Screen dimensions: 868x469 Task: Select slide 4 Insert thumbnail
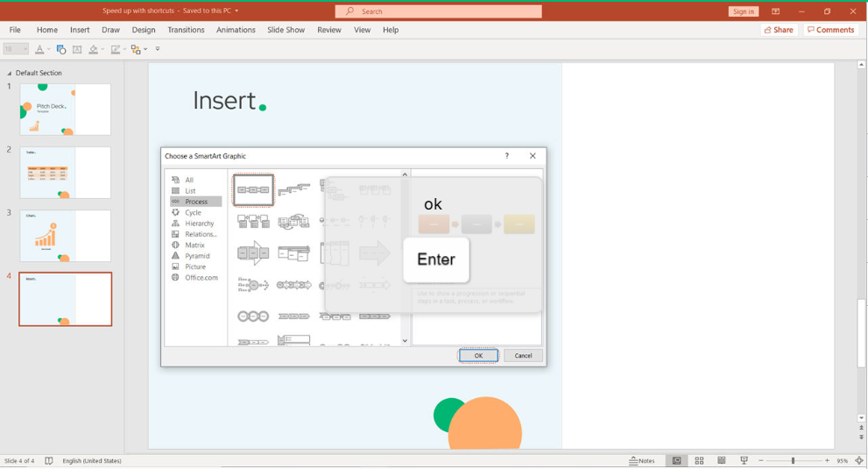click(x=66, y=299)
